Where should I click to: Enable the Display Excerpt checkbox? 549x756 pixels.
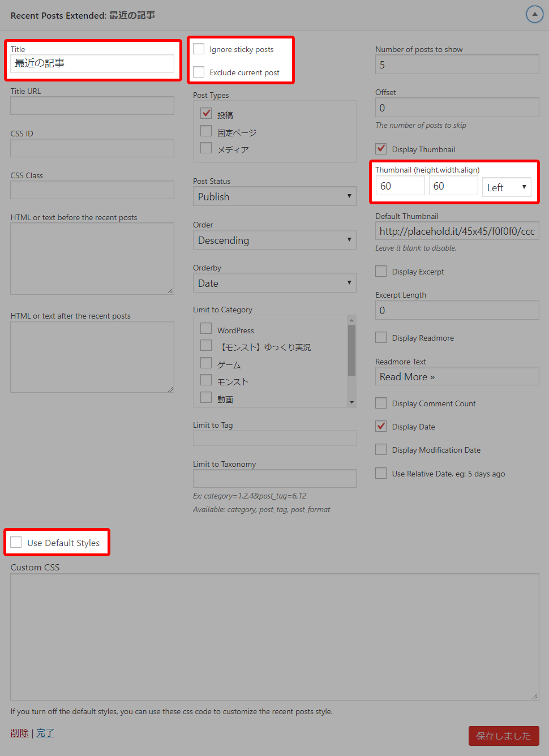pyautogui.click(x=381, y=271)
